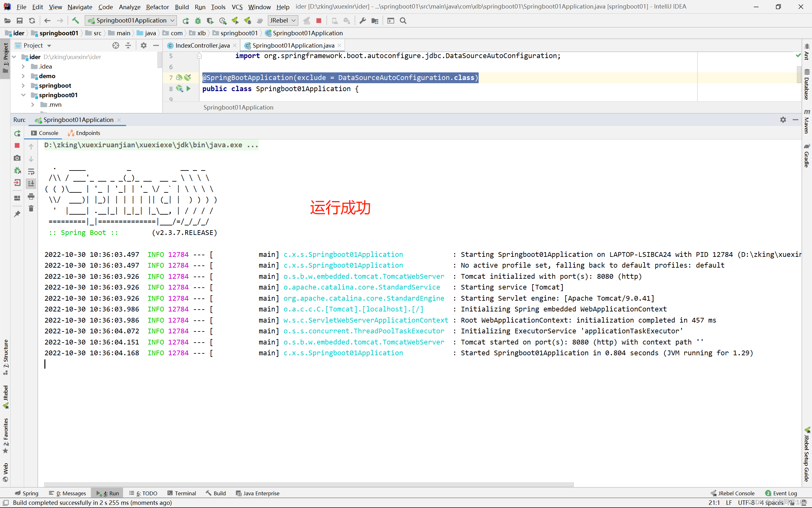Click the Back navigation arrow
The height and width of the screenshot is (508, 812).
[x=47, y=21]
